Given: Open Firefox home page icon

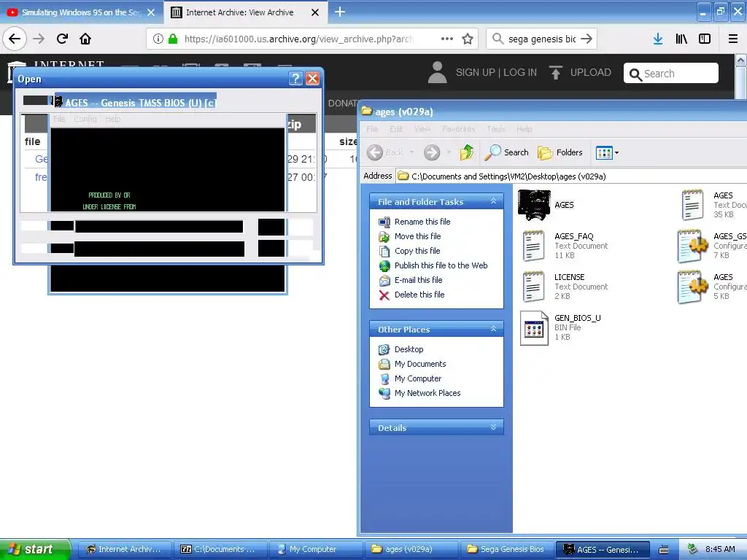Looking at the screenshot, I should coord(85,39).
